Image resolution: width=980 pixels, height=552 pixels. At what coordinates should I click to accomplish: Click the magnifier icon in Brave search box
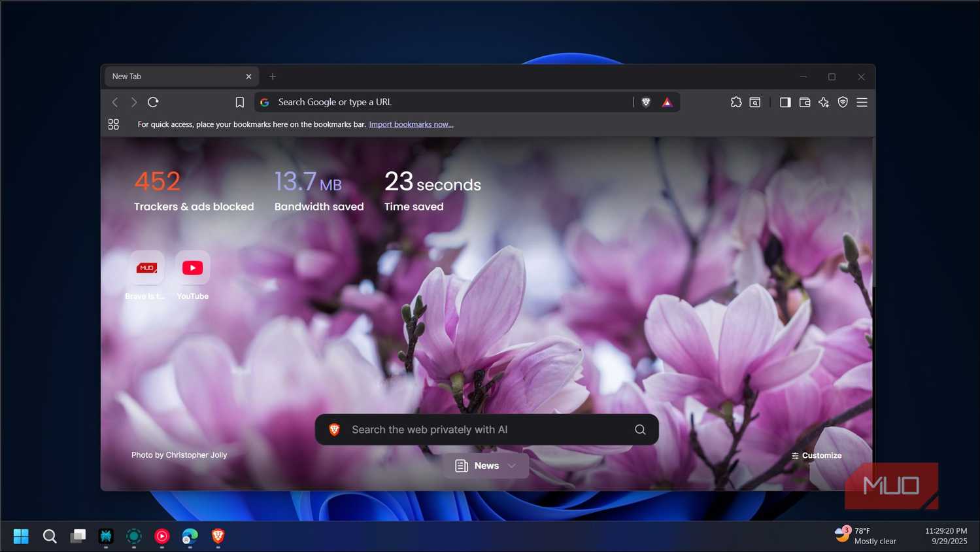pos(640,430)
